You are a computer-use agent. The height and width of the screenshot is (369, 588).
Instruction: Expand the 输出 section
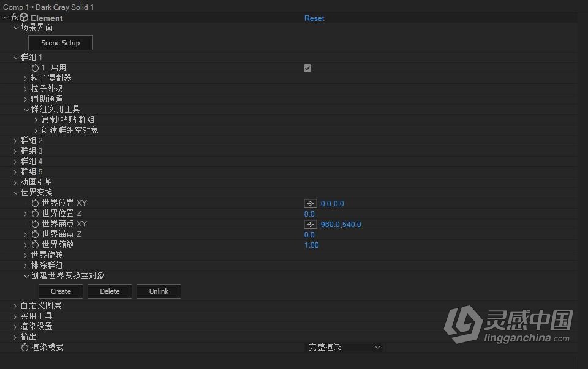click(x=15, y=337)
